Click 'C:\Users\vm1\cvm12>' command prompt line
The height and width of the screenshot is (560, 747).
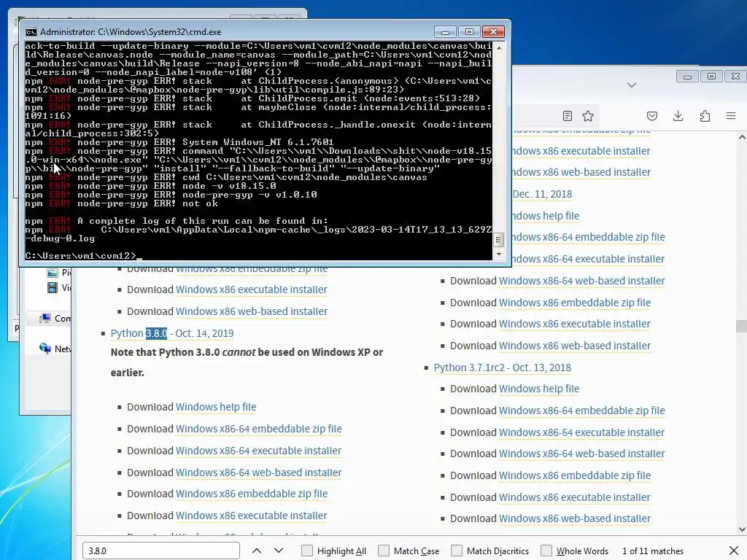click(80, 256)
